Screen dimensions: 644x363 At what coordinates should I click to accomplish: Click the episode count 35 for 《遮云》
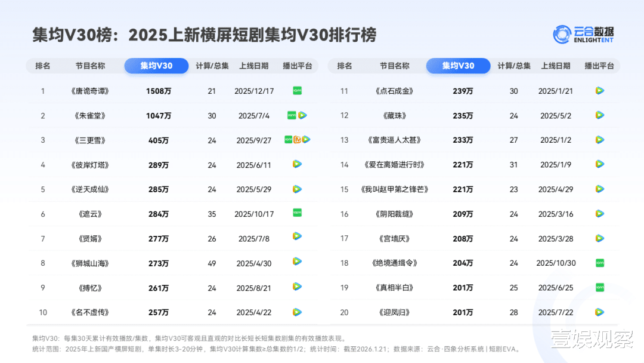pos(212,214)
